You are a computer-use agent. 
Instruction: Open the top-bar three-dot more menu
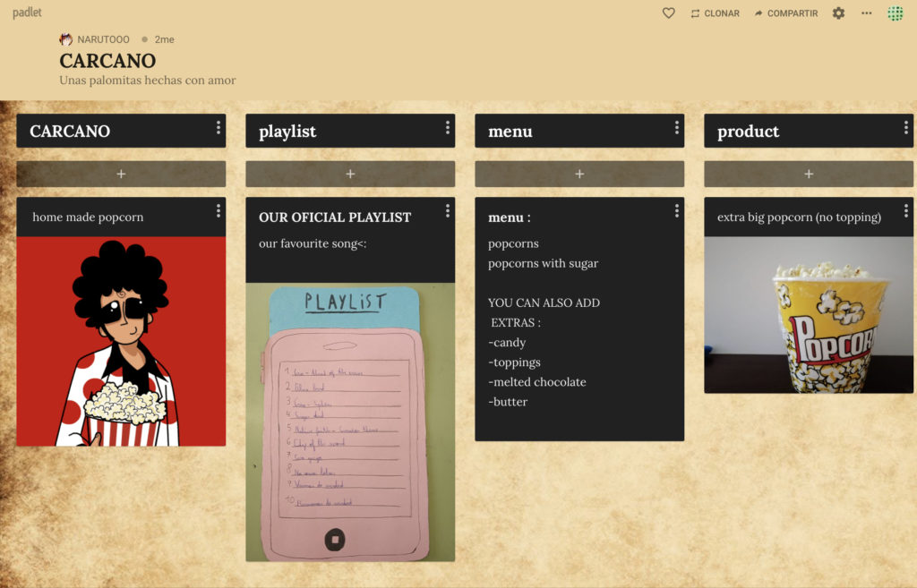(x=866, y=13)
